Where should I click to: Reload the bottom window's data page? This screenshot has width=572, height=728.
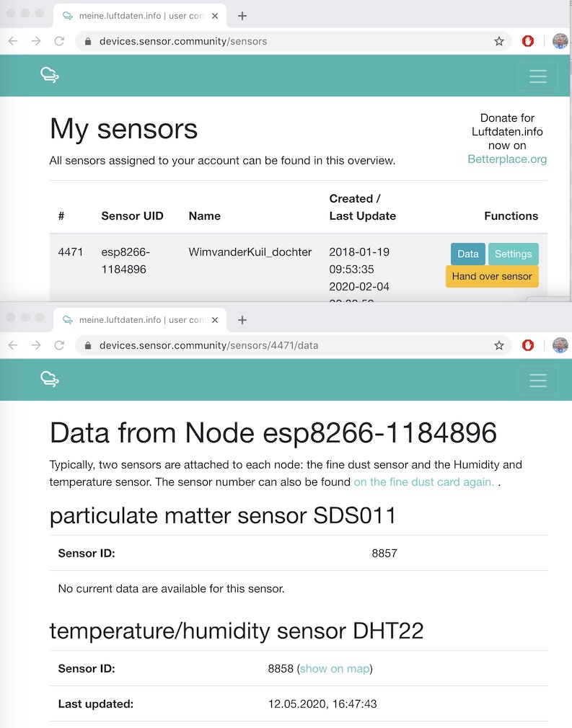[59, 345]
